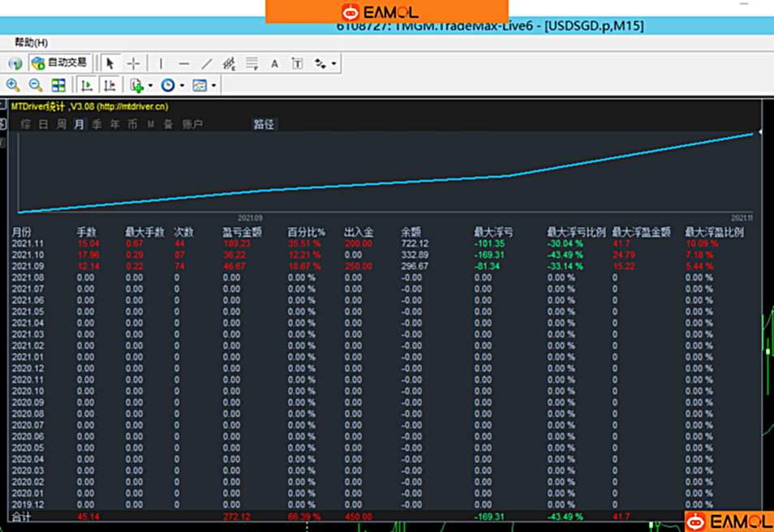This screenshot has width=774, height=532.
Task: Click the 盈亏金额 column header
Action: click(242, 232)
